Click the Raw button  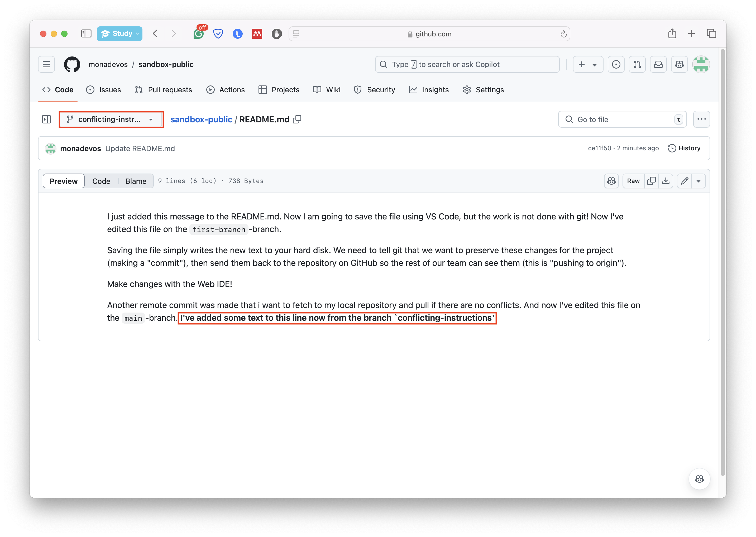click(633, 181)
